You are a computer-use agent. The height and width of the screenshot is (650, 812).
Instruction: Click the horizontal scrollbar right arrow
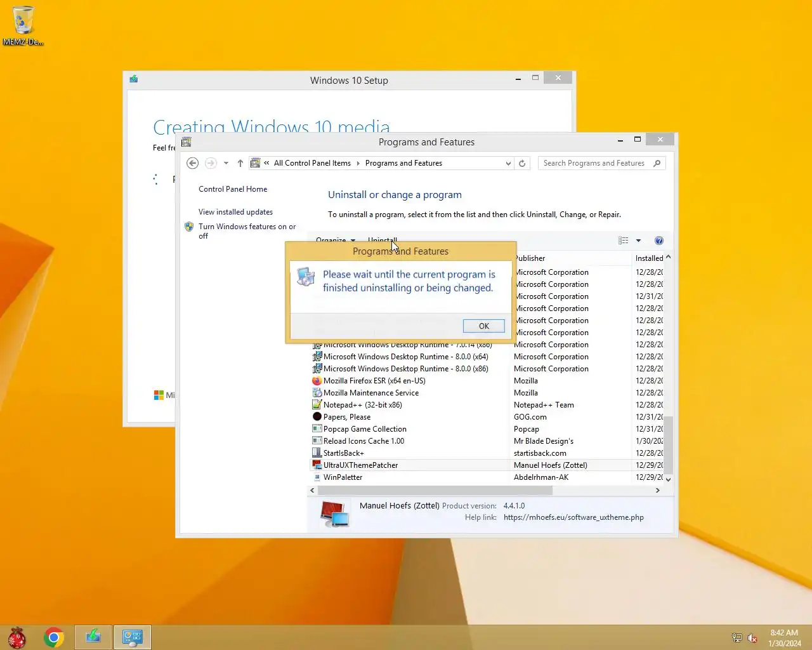coord(657,491)
